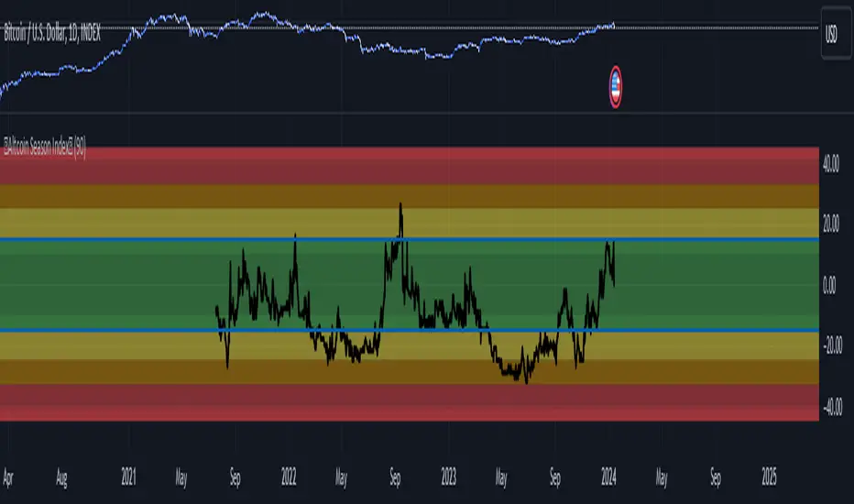The height and width of the screenshot is (504, 854).
Task: Click the Aug label on time axis
Action: (x=61, y=478)
